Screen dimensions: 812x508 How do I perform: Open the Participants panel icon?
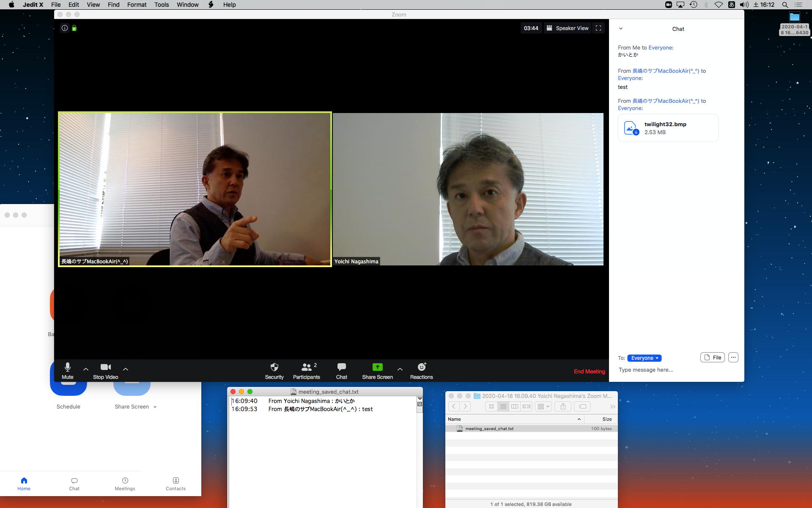pyautogui.click(x=306, y=367)
